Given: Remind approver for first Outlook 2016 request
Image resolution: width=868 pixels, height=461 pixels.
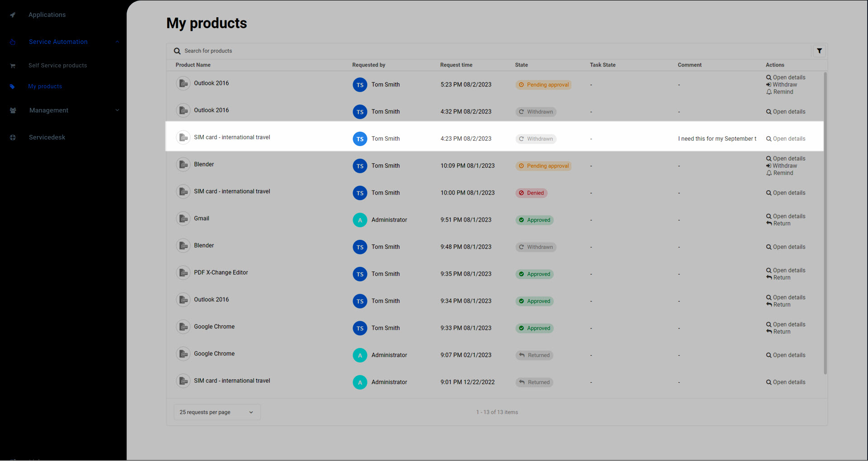Looking at the screenshot, I should 780,92.
